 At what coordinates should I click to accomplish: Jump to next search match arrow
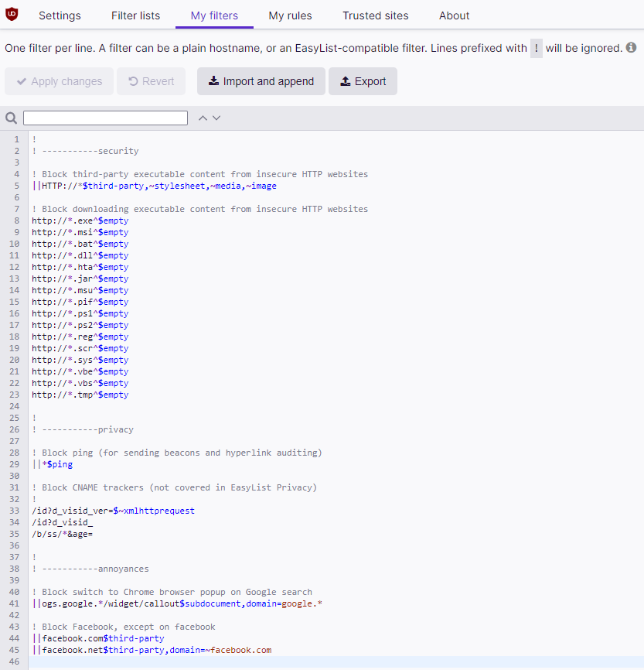click(216, 118)
